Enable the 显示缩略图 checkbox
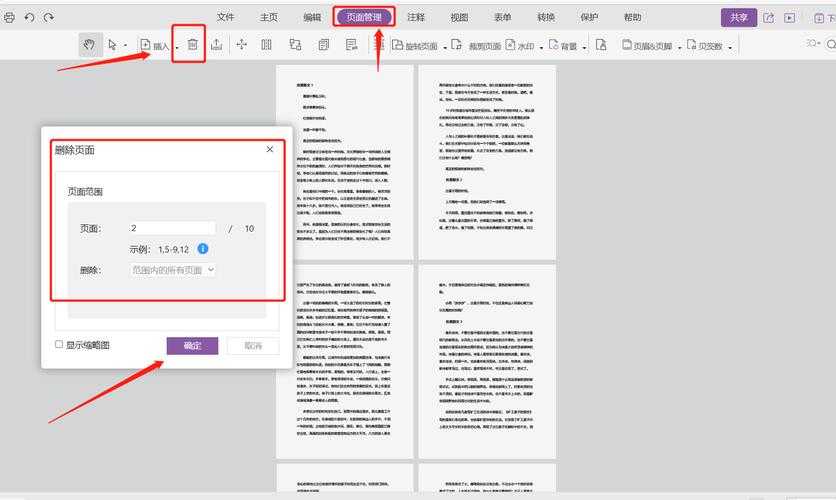 pyautogui.click(x=59, y=345)
